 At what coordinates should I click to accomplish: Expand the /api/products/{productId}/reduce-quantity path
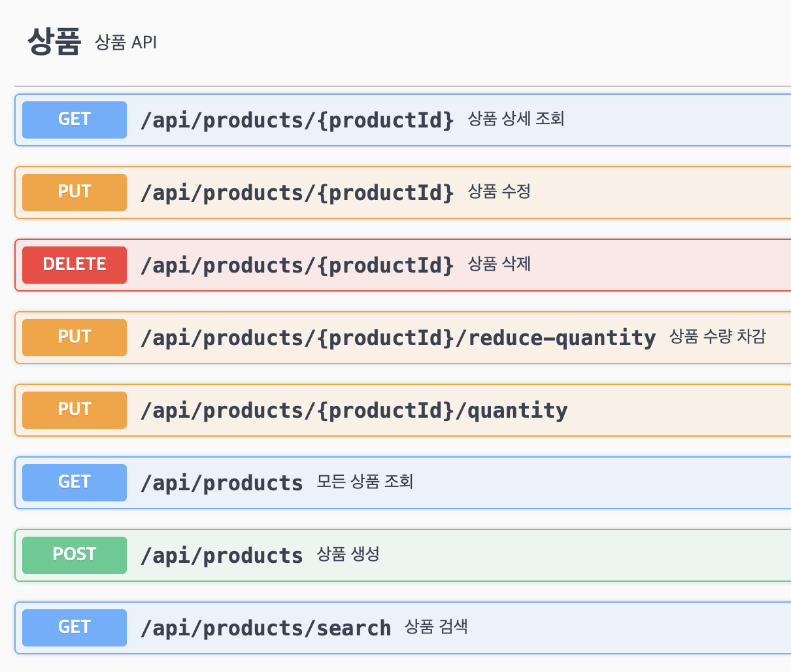(397, 338)
